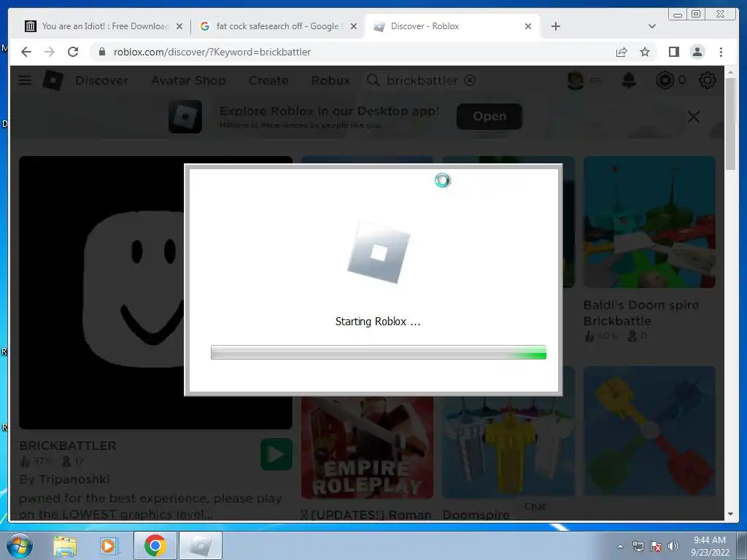Open the Roblox settings gear
Image resolution: width=747 pixels, height=560 pixels.
(708, 80)
